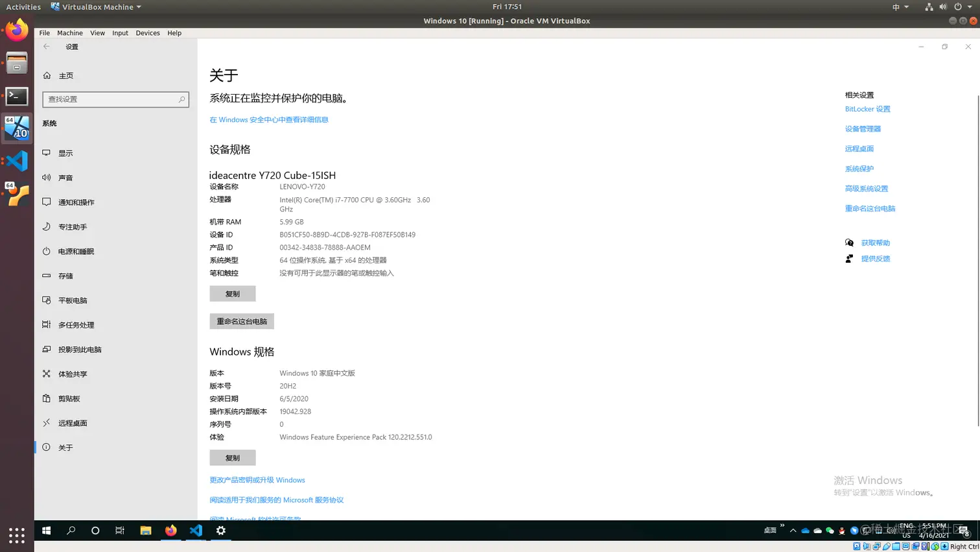The image size is (980, 552).
Task: Click 获取帮助 link
Action: click(x=876, y=243)
